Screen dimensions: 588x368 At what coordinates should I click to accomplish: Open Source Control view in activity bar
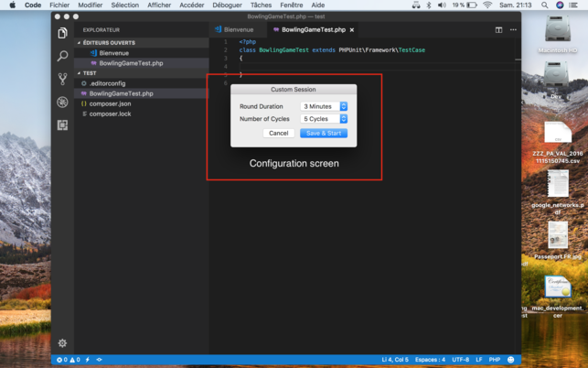coord(62,79)
